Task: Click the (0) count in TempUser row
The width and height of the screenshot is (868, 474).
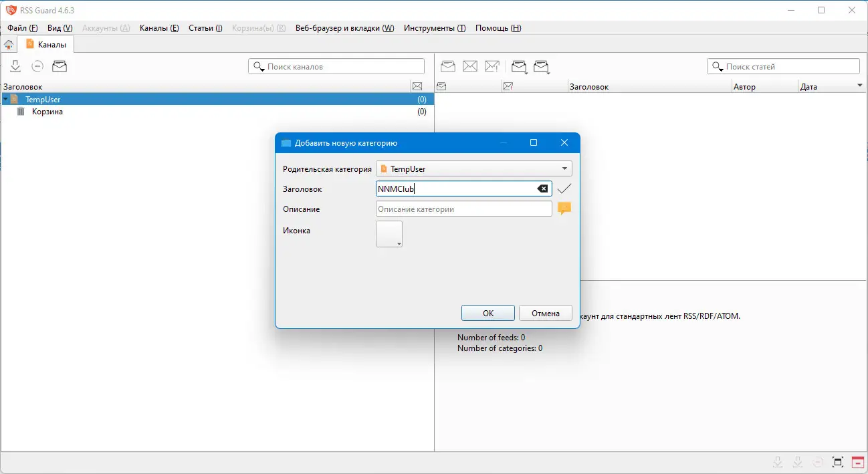Action: tap(421, 100)
